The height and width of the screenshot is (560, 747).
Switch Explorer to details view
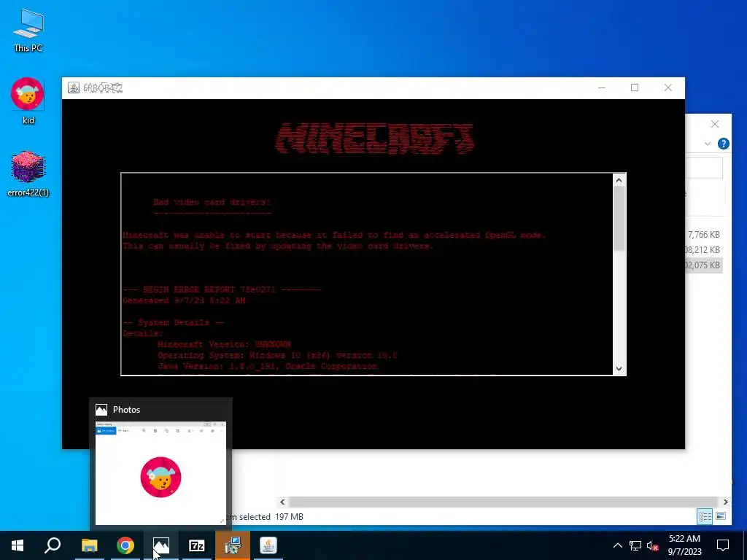[x=705, y=516]
